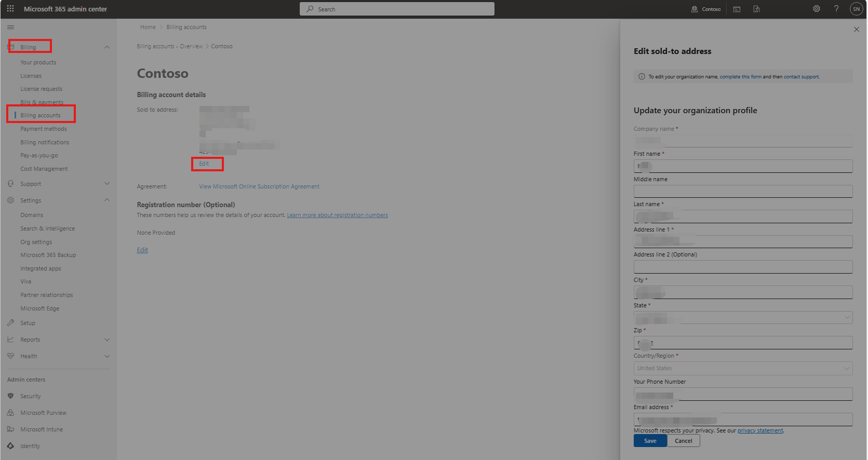Select Billing accounts in sidebar
Image resolution: width=868 pixels, height=460 pixels.
(x=41, y=115)
